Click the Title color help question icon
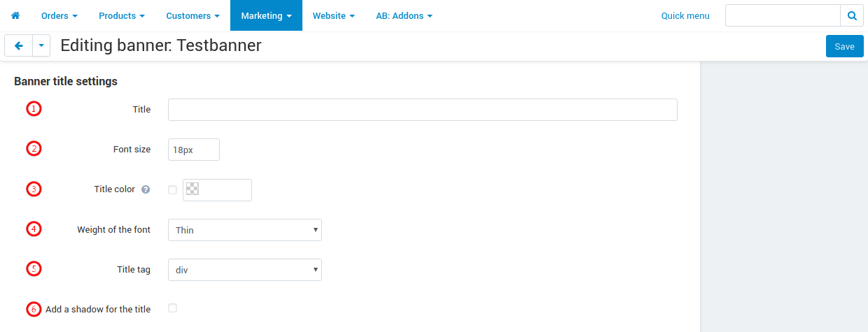Viewport: 868px width, 332px height. click(146, 189)
